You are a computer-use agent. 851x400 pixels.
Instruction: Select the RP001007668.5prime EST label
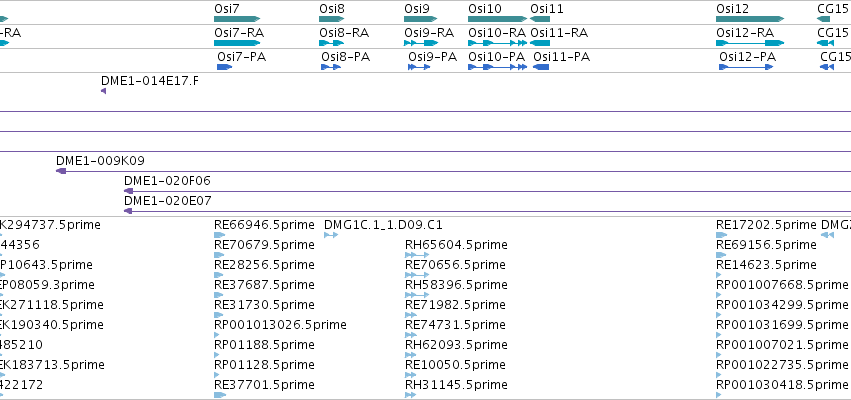(782, 285)
